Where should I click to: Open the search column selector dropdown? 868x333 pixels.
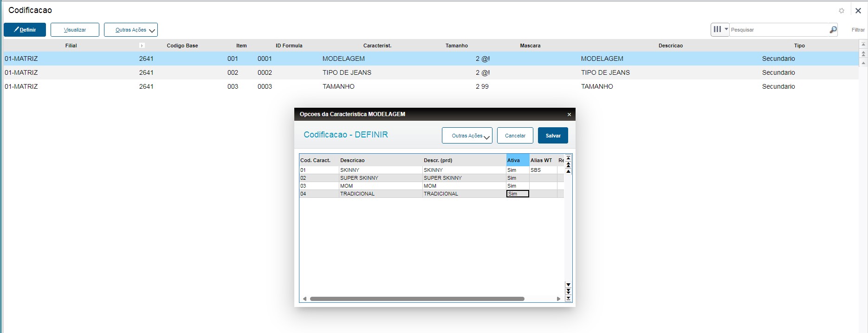720,29
